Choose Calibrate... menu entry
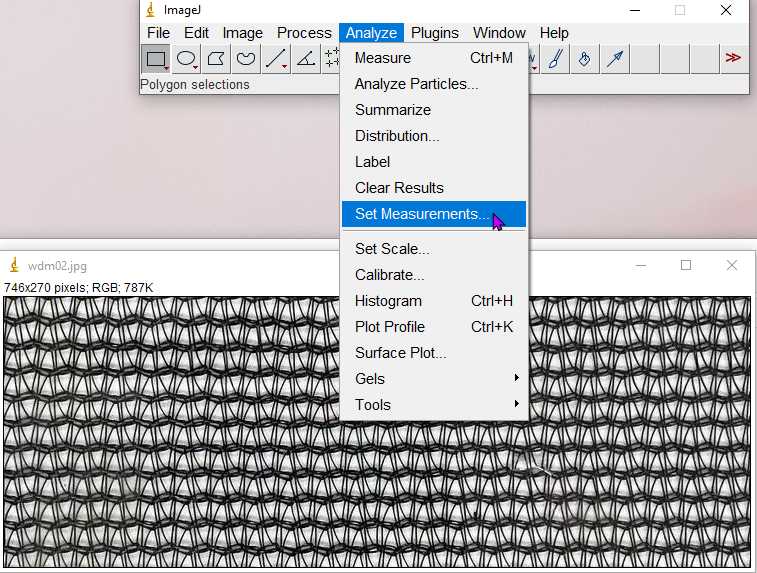 [x=434, y=275]
